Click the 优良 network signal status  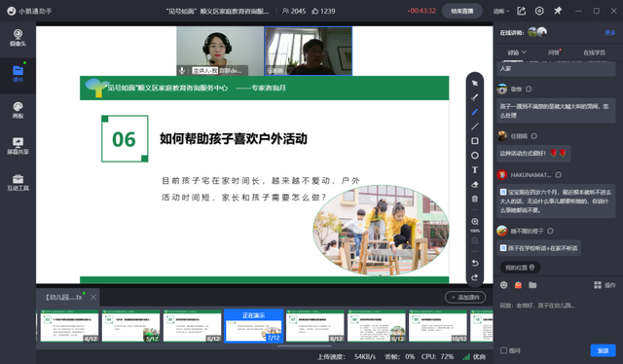pos(474,357)
